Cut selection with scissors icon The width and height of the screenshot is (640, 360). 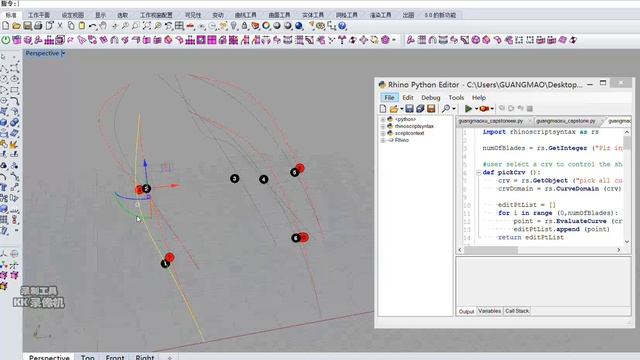click(x=60, y=26)
